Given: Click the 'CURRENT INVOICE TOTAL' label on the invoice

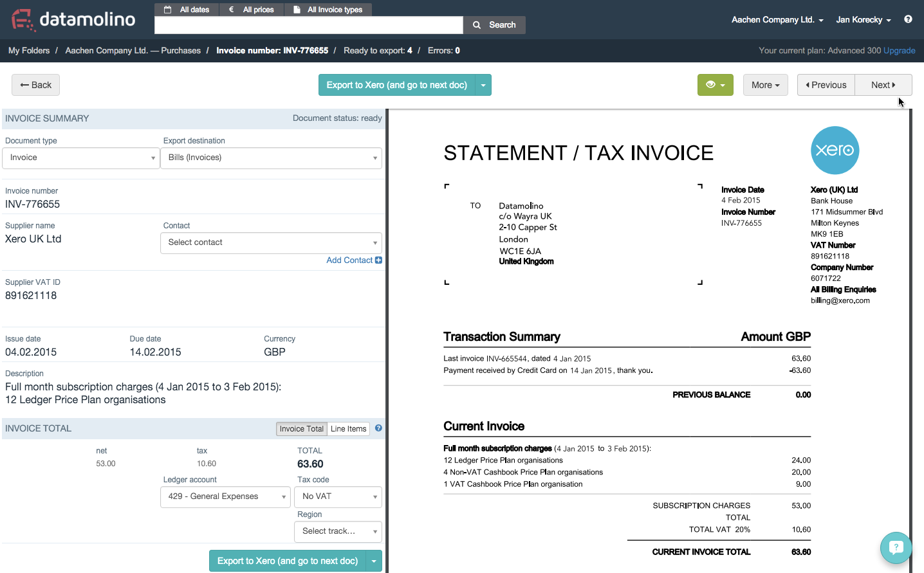Looking at the screenshot, I should click(701, 552).
